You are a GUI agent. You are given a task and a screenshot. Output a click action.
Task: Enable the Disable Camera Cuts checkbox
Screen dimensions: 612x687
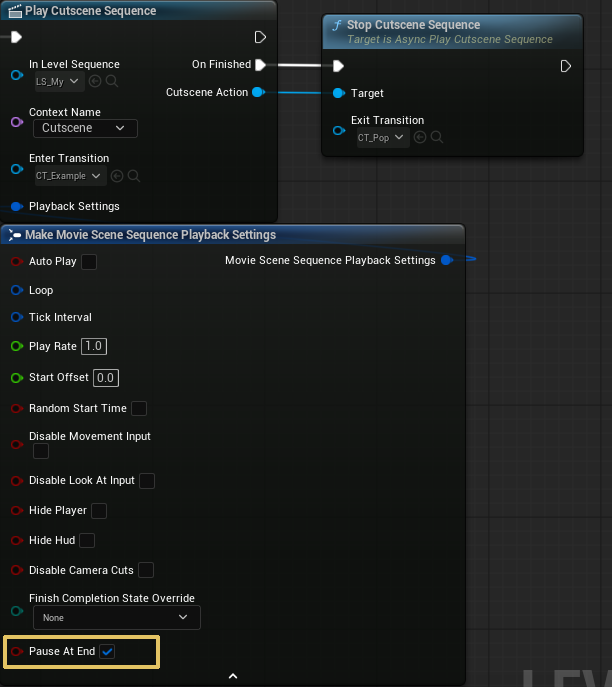pos(146,570)
